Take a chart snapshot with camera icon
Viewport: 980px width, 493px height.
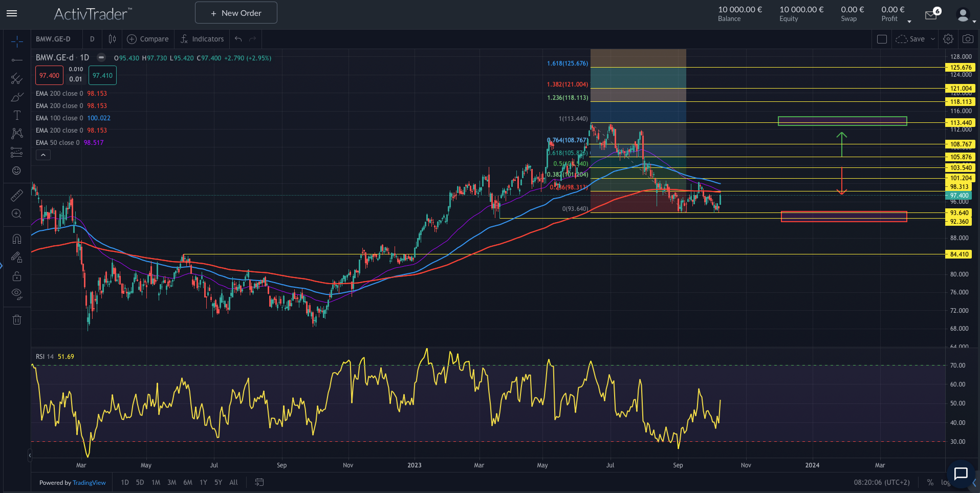[967, 39]
